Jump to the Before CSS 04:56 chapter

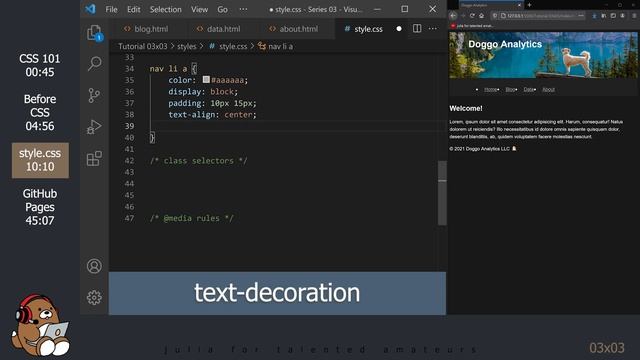[x=40, y=113]
